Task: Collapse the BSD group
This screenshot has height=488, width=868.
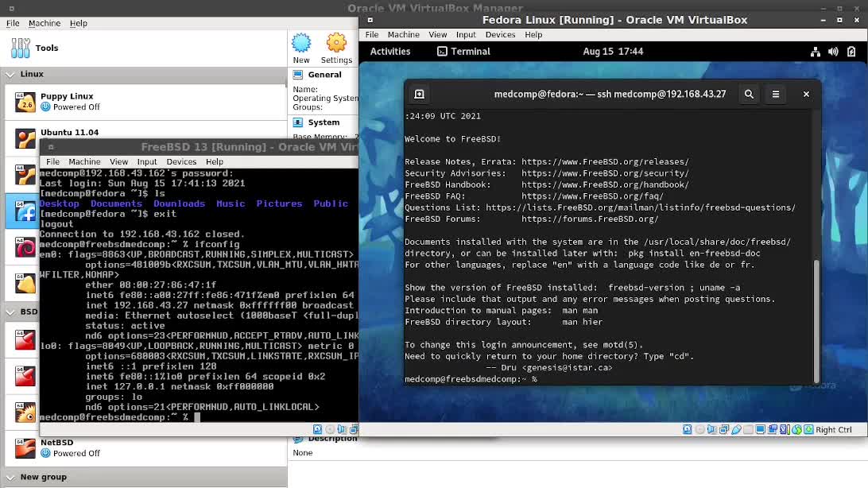Action: [x=10, y=312]
